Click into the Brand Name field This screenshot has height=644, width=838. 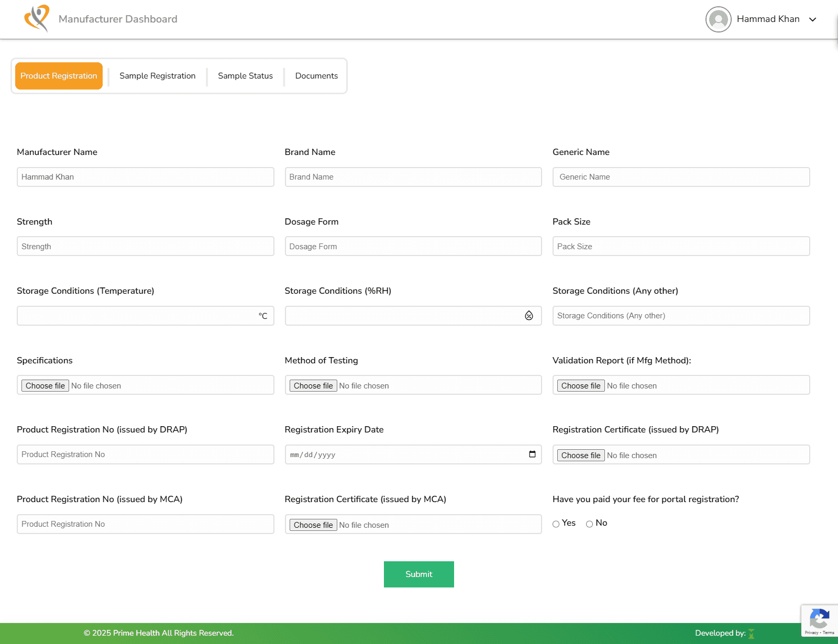pyautogui.click(x=413, y=177)
